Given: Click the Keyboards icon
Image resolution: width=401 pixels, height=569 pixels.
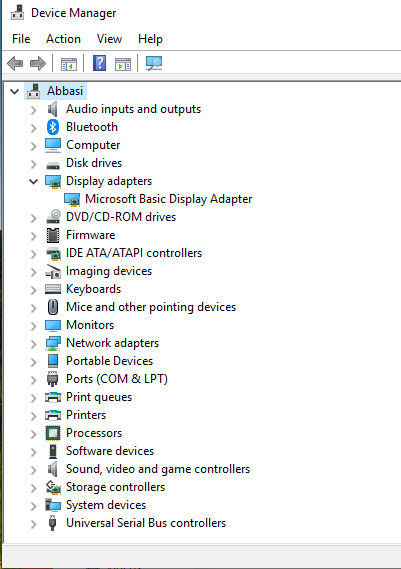Looking at the screenshot, I should pyautogui.click(x=53, y=289).
